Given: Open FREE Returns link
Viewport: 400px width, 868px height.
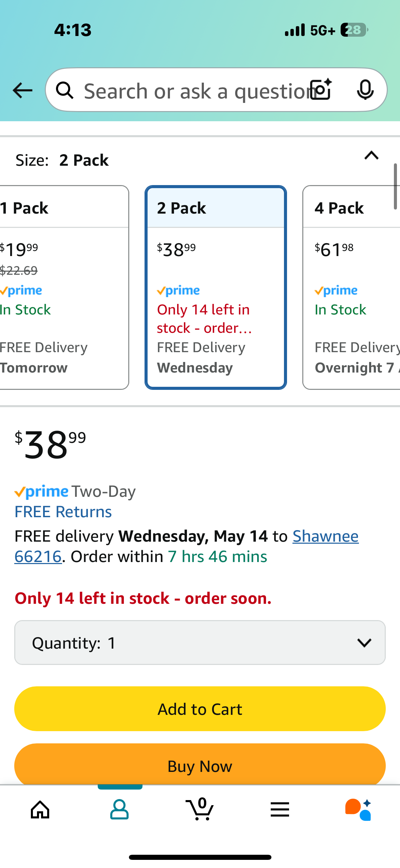Looking at the screenshot, I should (x=63, y=512).
